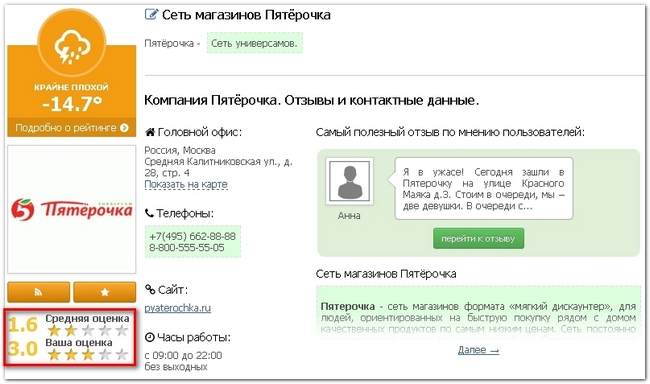Open Подробно о рейтинге details

(72, 128)
